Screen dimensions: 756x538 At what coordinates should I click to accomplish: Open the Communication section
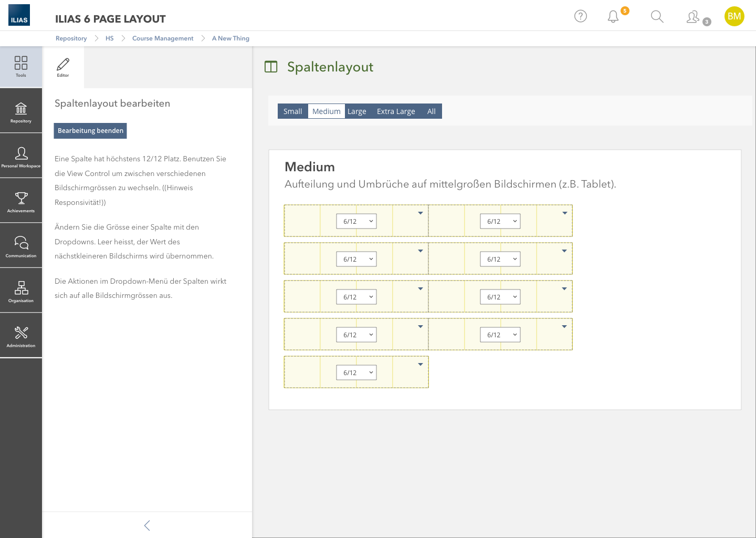pos(21,246)
